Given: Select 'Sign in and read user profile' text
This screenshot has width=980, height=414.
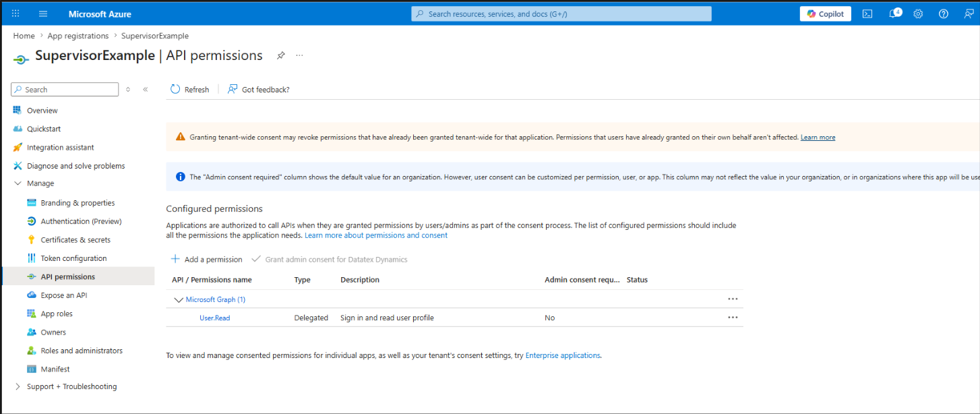Looking at the screenshot, I should [387, 318].
